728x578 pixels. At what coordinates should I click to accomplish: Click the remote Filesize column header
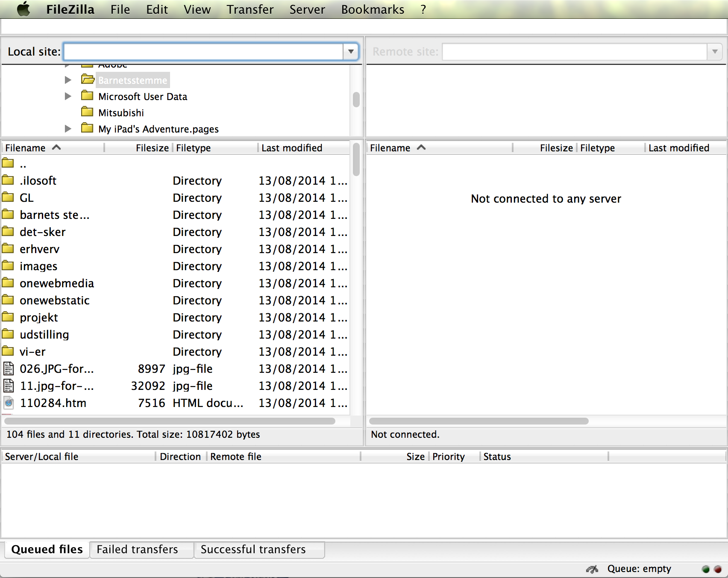[544, 148]
